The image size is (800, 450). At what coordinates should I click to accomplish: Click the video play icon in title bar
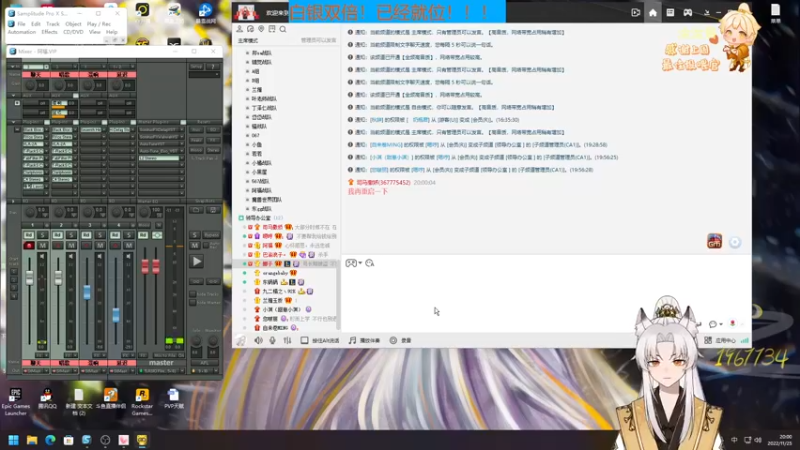635,13
